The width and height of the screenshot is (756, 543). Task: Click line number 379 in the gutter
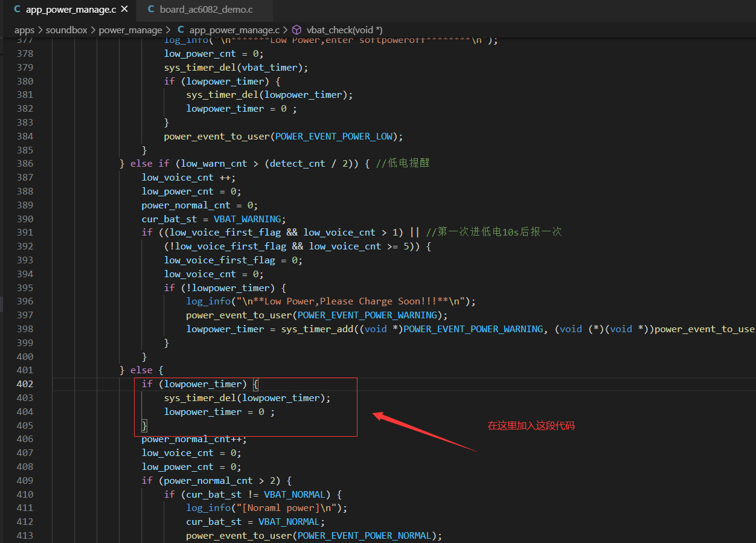tap(25, 67)
